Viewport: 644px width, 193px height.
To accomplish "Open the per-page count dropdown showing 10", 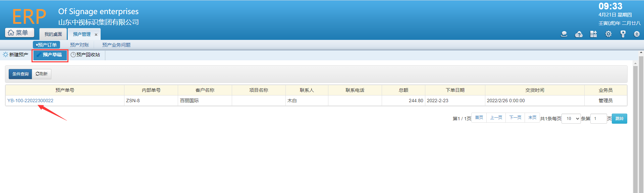I will pyautogui.click(x=571, y=119).
